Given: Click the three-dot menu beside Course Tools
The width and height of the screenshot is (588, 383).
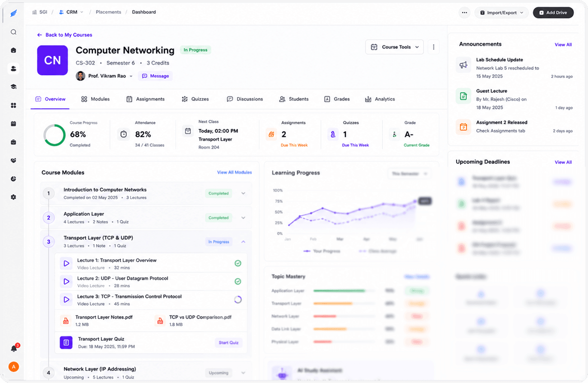Looking at the screenshot, I should click(433, 47).
